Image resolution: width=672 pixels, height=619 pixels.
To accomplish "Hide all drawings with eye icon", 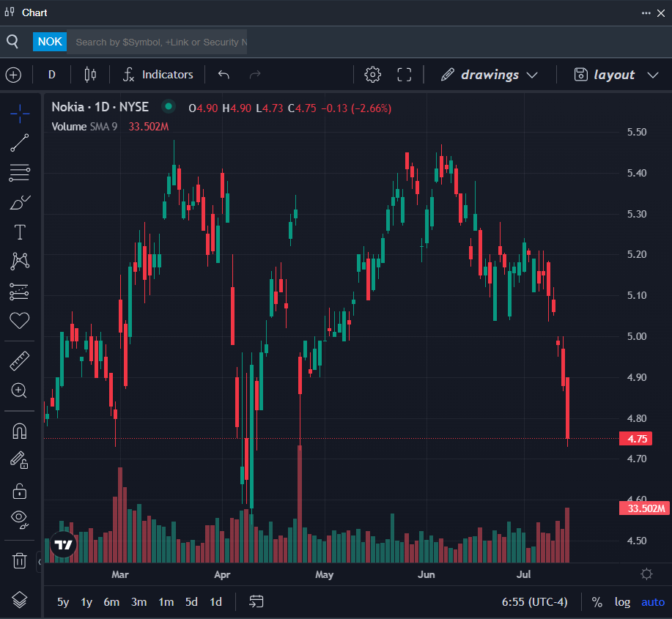I will 20,519.
